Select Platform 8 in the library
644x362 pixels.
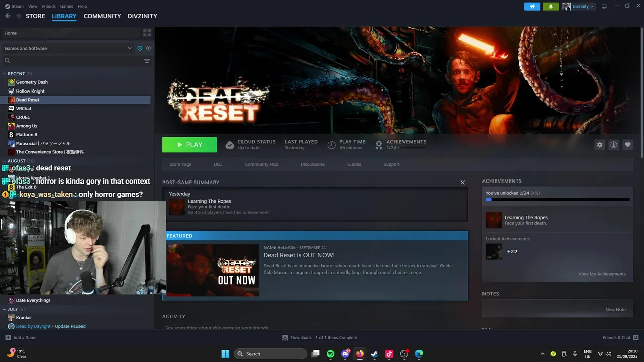[x=26, y=134]
